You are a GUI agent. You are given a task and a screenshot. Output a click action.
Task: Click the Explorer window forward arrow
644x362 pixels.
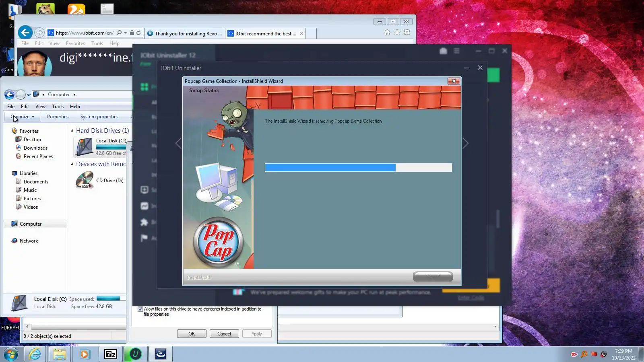pyautogui.click(x=21, y=95)
